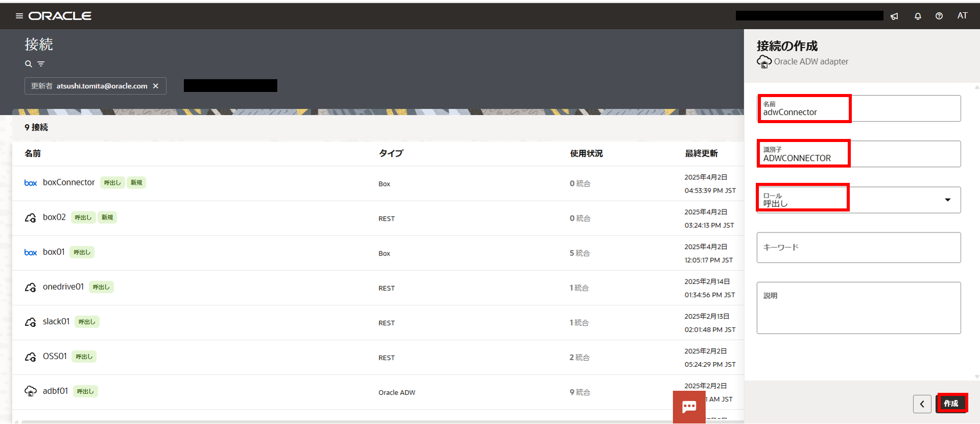Click the Box icon for box01
This screenshot has width=980, height=424.
point(31,252)
